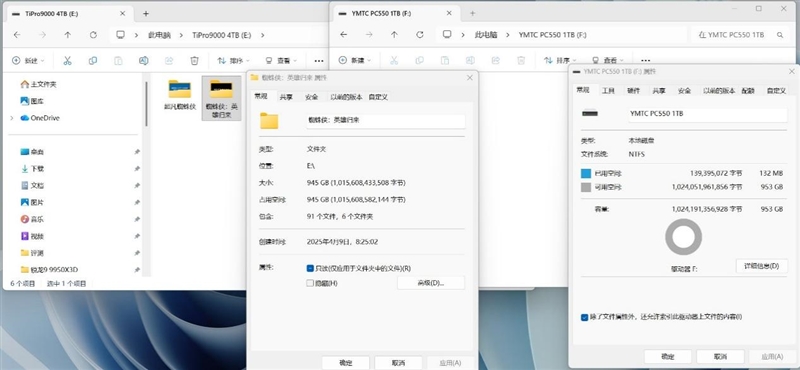Click the folder name field in folder properties
Screen dimensions: 800x370
coord(385,121)
